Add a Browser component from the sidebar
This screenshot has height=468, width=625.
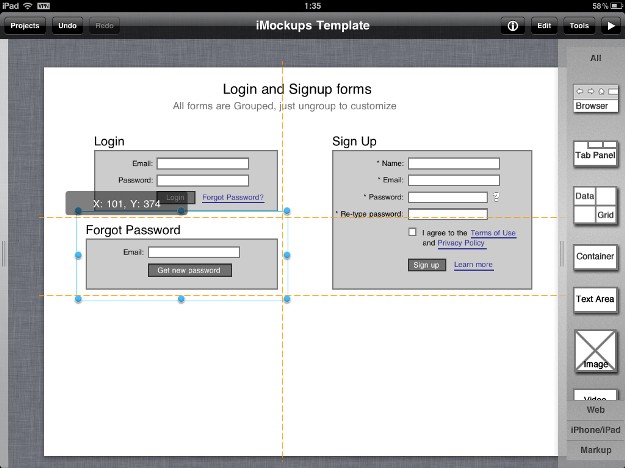(595, 97)
